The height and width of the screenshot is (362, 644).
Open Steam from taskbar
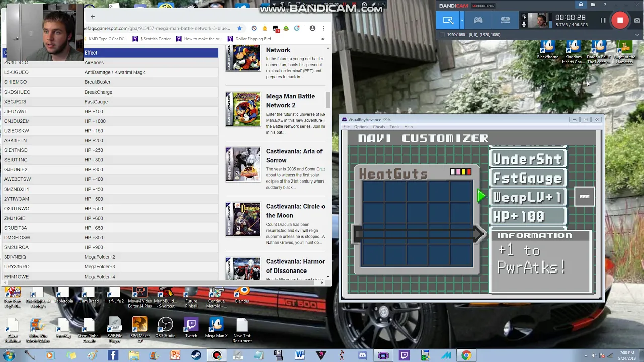pyautogui.click(x=196, y=355)
